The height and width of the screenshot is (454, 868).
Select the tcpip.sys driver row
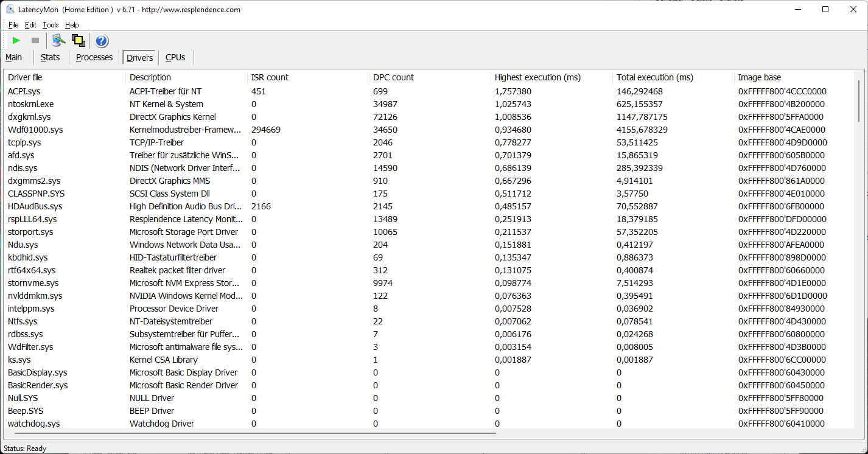click(x=429, y=142)
